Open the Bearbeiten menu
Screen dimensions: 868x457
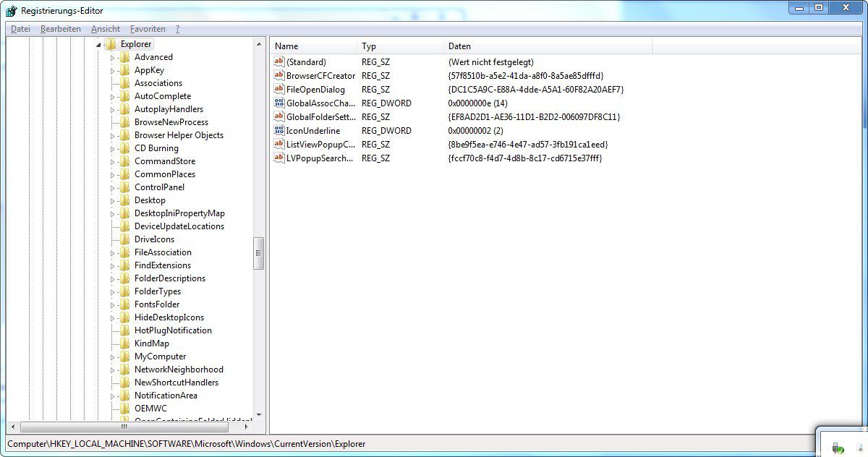[60, 28]
